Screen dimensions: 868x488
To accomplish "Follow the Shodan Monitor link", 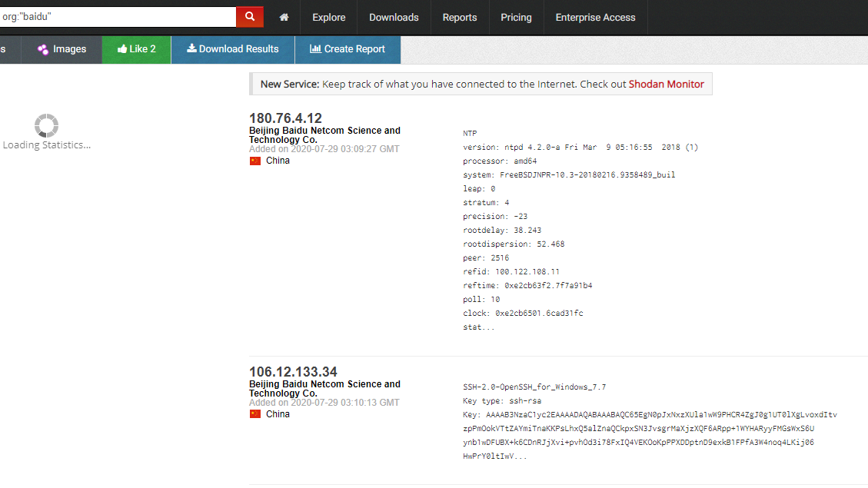I will click(666, 84).
